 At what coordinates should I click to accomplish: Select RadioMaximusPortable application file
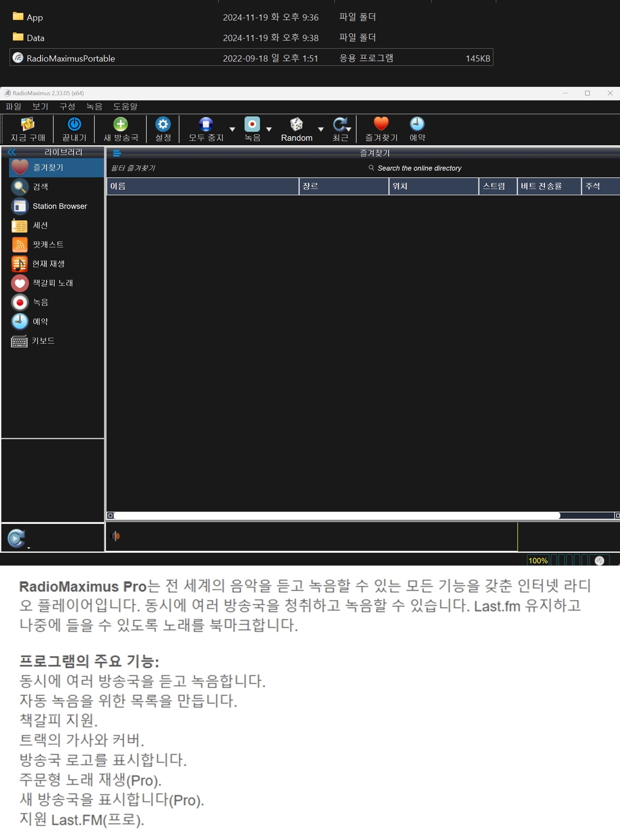tap(251, 58)
